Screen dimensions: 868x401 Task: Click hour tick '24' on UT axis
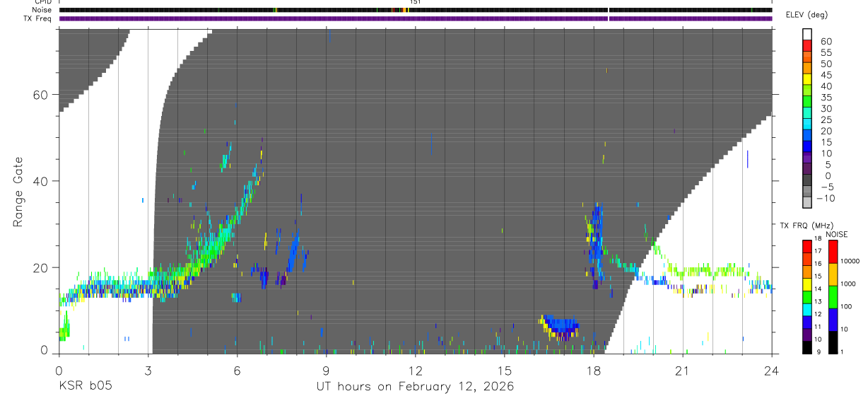(x=771, y=370)
